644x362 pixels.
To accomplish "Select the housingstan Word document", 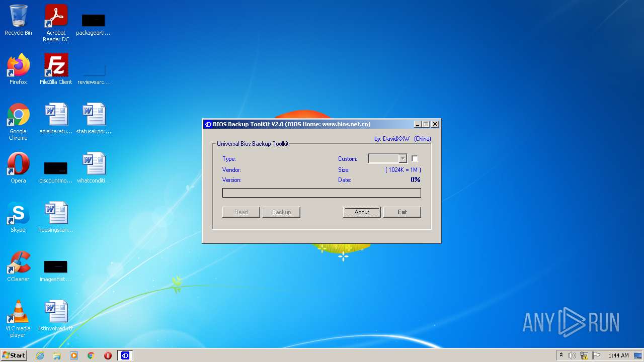I will 56,217.
